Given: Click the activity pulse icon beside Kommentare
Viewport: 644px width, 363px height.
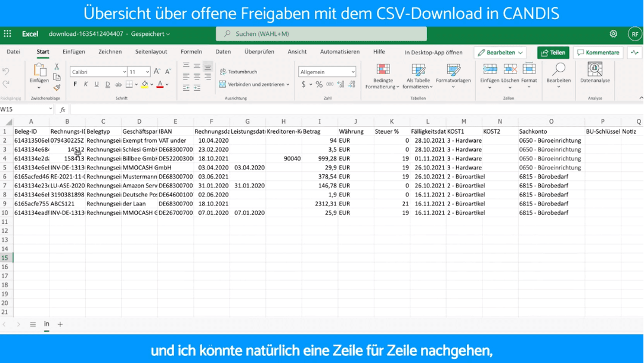Looking at the screenshot, I should coord(634,53).
